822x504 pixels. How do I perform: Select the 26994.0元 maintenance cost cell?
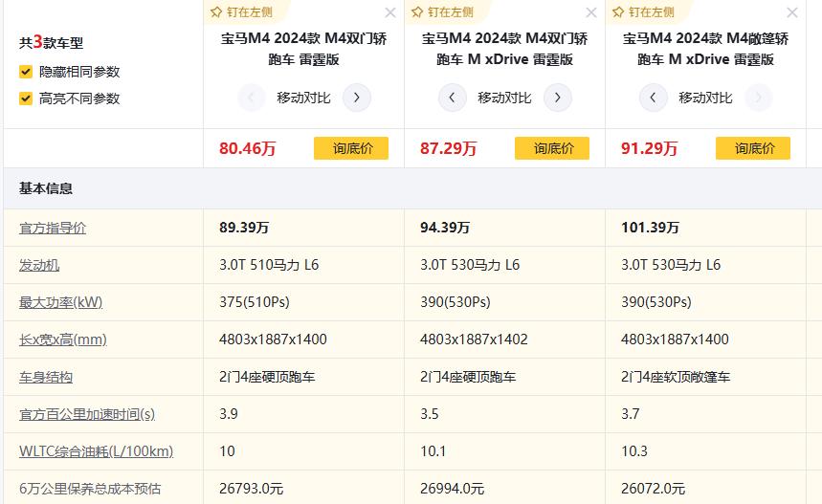click(504, 487)
